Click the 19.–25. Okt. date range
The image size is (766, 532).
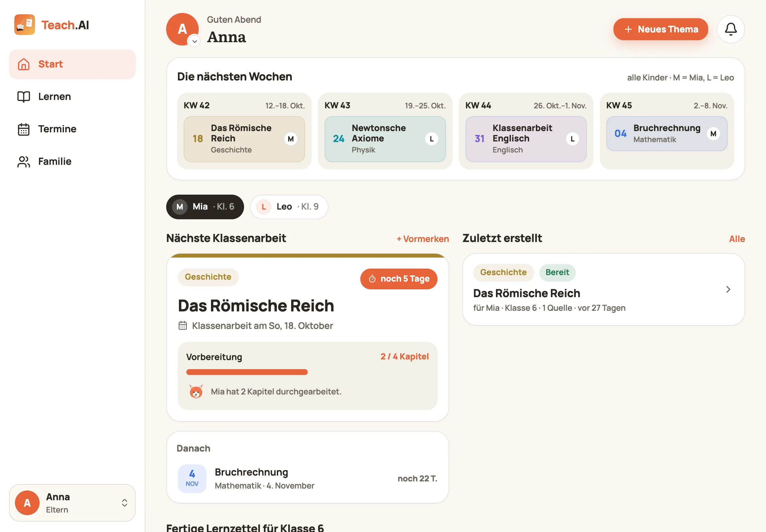click(425, 106)
